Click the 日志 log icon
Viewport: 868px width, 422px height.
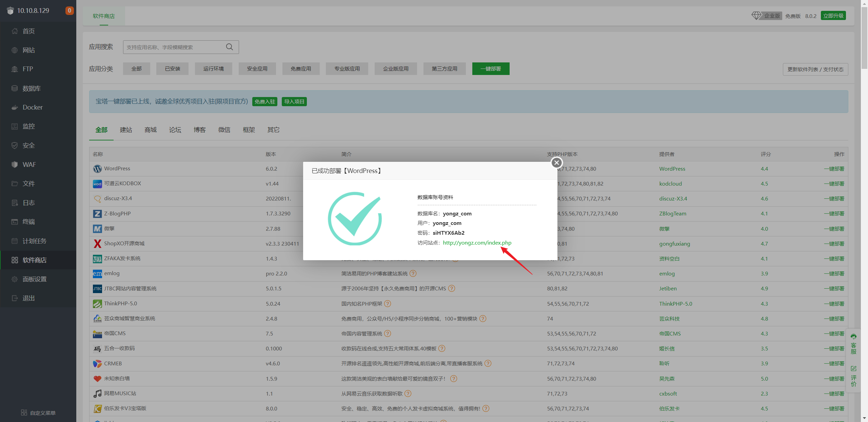15,203
